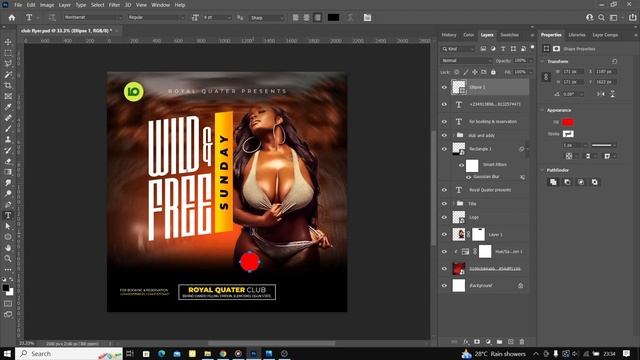The image size is (640, 360).
Task: Switch to the Libraries tab
Action: (577, 35)
